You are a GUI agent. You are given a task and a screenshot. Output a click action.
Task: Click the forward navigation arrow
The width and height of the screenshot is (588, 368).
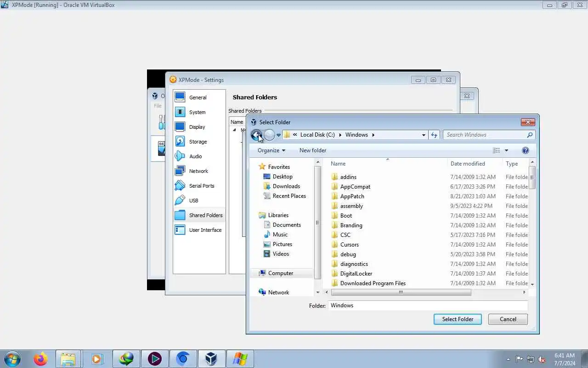pyautogui.click(x=269, y=135)
